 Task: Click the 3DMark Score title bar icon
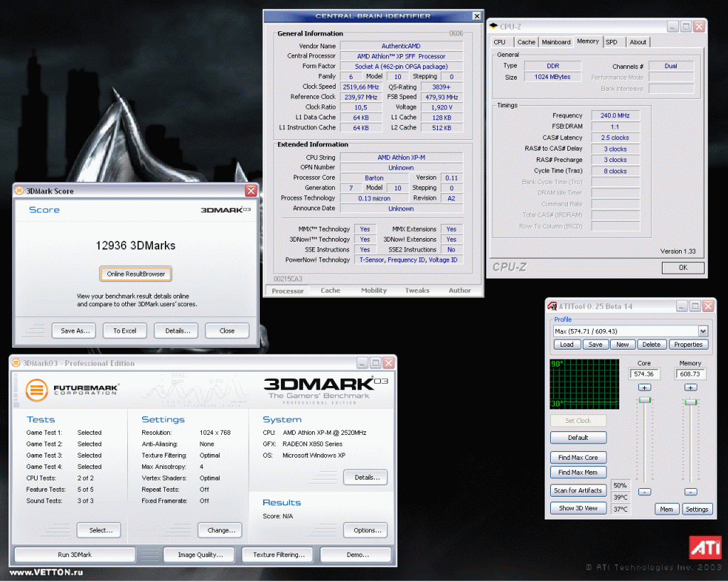[x=19, y=190]
